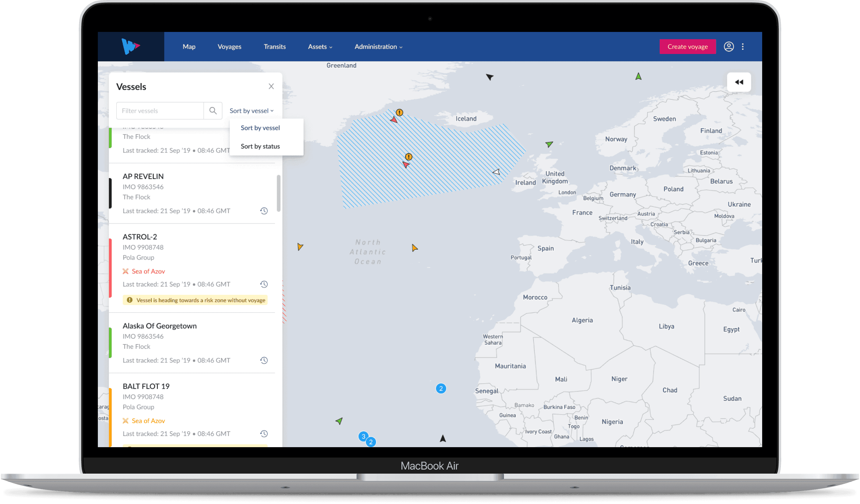Click the company logo in top-left corner
The width and height of the screenshot is (860, 504).
pos(131,46)
